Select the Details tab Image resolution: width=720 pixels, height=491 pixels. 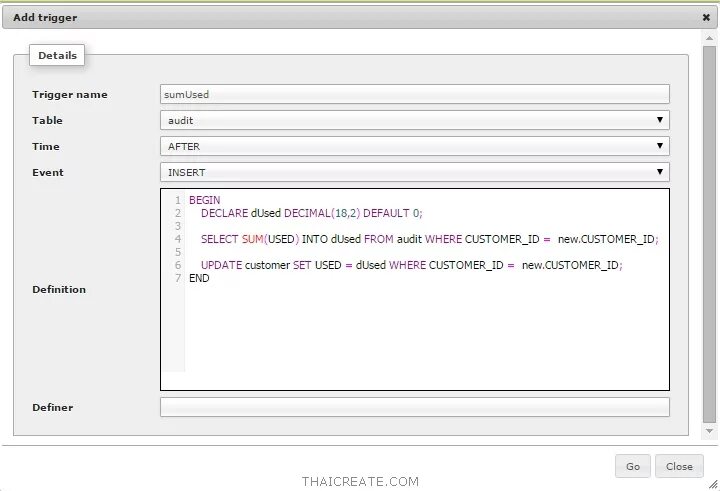click(x=57, y=55)
